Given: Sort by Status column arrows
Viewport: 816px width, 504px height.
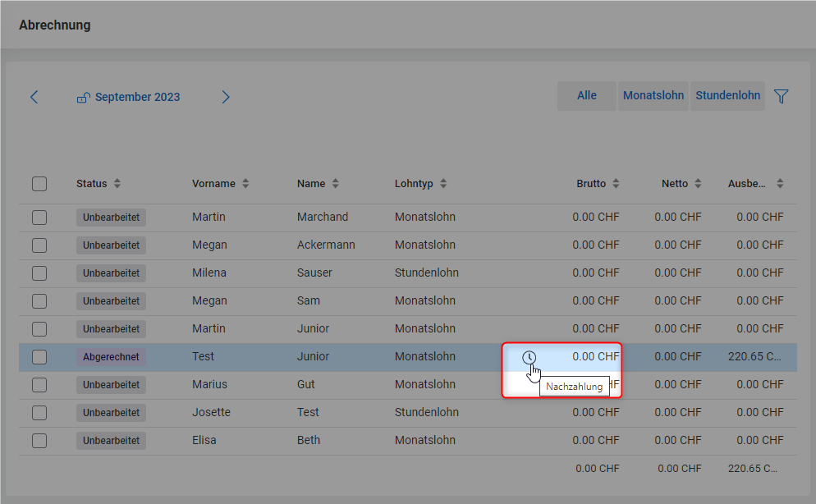Looking at the screenshot, I should (117, 184).
